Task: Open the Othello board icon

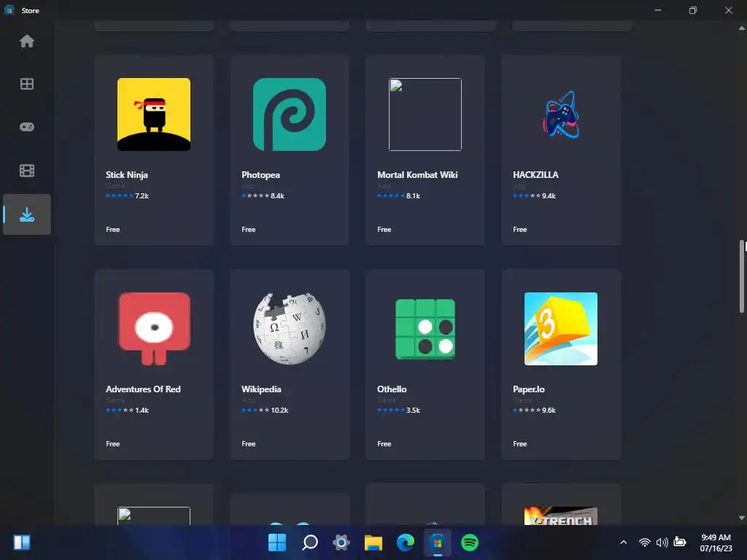Action: click(x=425, y=329)
